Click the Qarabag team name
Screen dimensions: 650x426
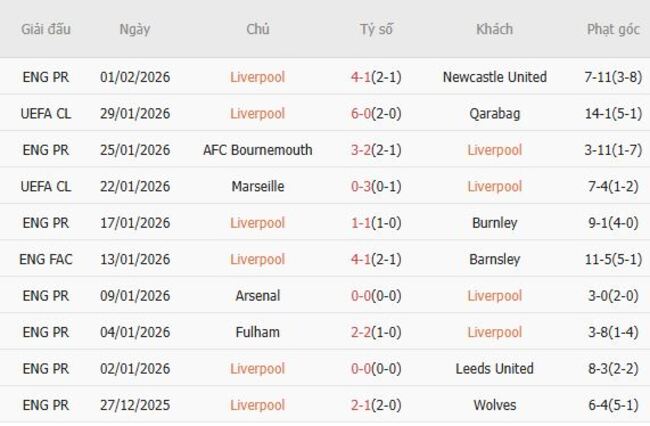coord(494,114)
